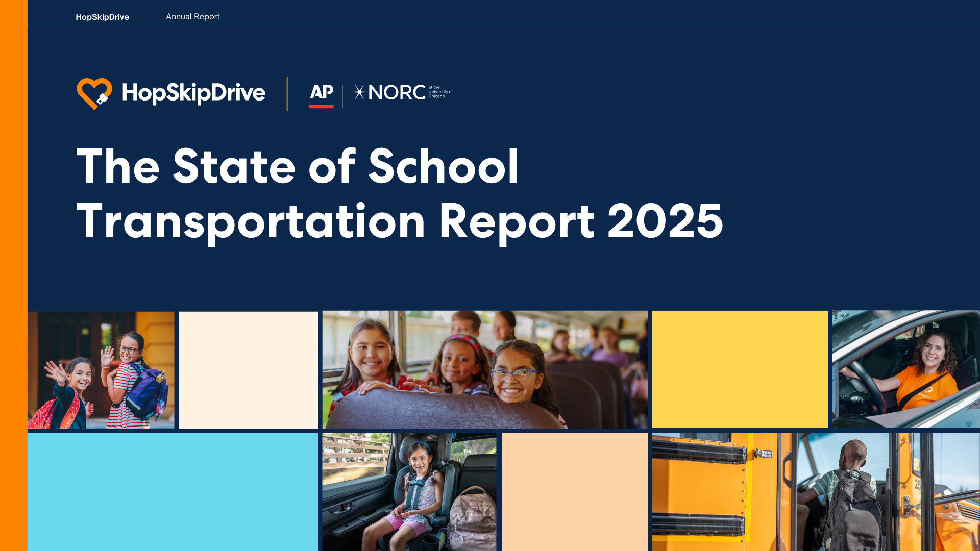Viewport: 980px width, 551px height.
Task: Click the orange vertical side bar
Action: click(13, 275)
